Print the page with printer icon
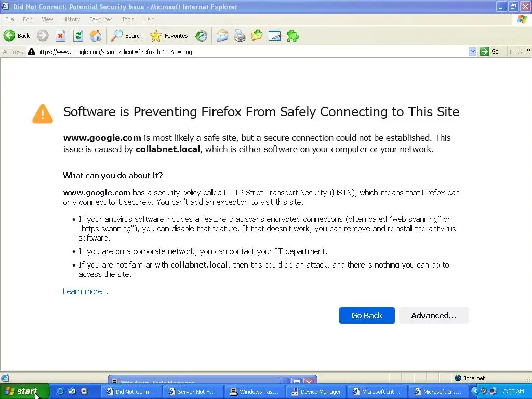 point(240,36)
